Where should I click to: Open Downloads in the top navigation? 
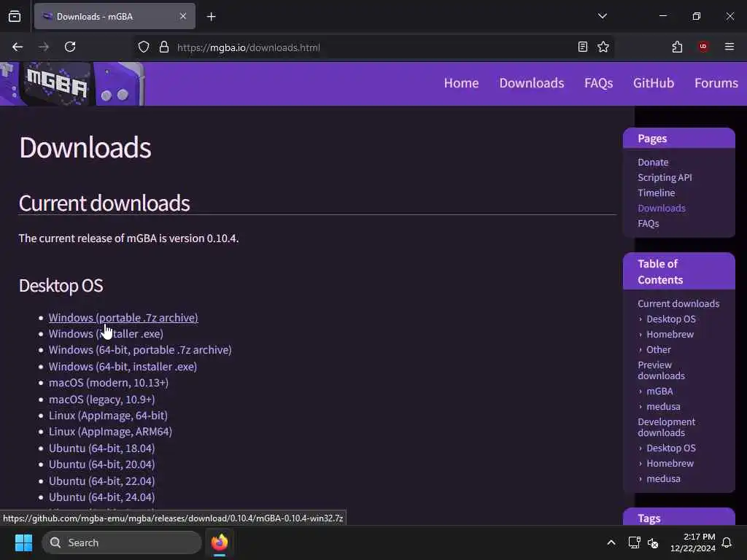click(532, 83)
